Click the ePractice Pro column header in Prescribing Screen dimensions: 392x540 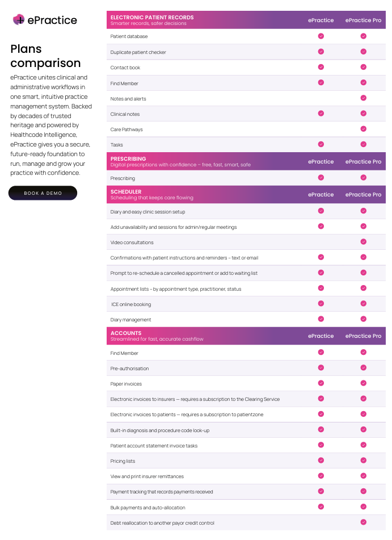click(363, 162)
